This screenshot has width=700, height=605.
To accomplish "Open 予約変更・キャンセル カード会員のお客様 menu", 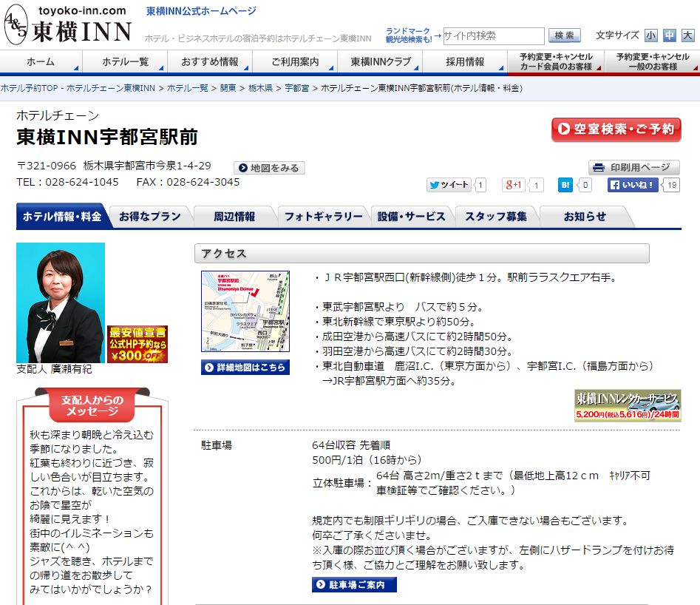I will coord(556,61).
